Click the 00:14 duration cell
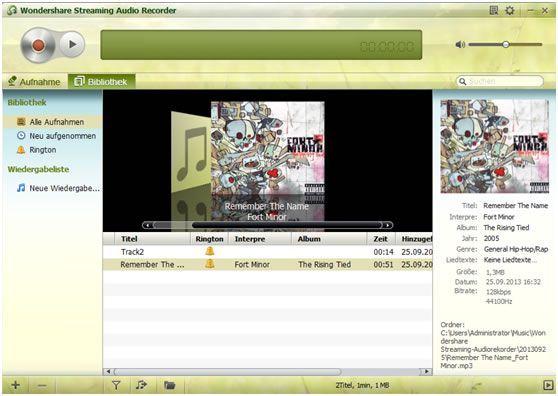 point(383,252)
